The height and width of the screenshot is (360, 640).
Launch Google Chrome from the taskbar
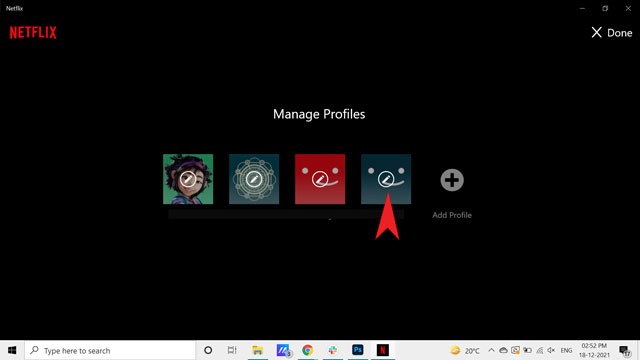[307, 350]
